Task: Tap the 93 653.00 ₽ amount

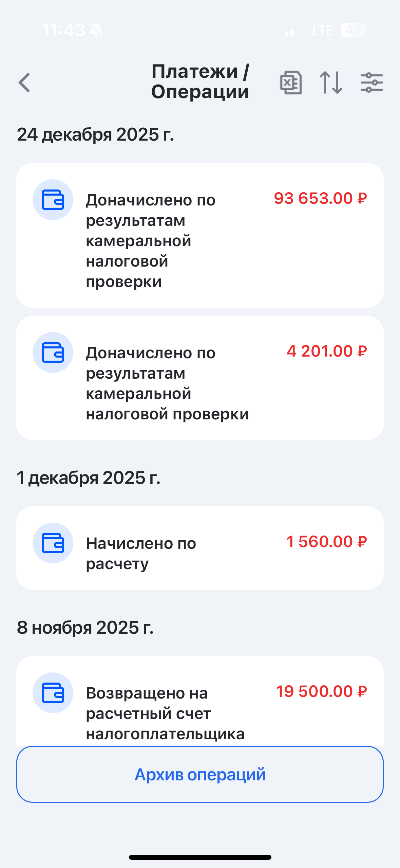Action: [x=320, y=198]
